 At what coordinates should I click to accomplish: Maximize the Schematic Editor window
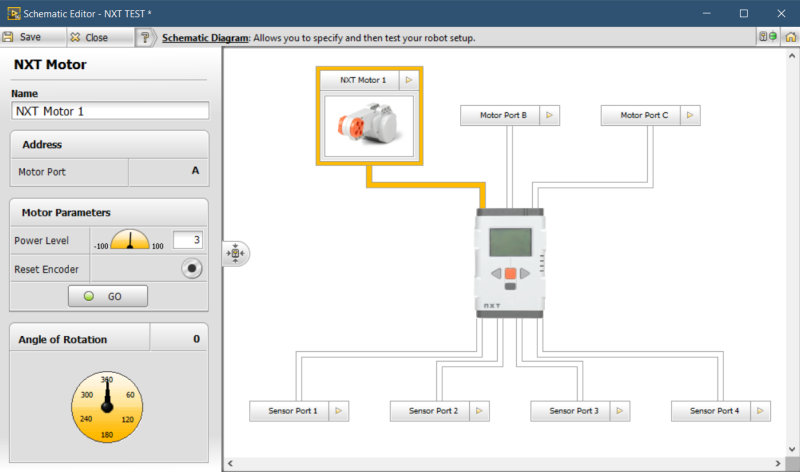[744, 13]
